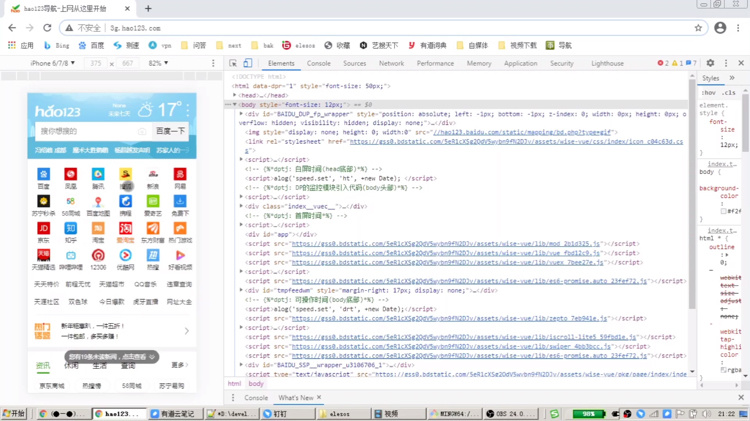Open the 更多 link in news tabs
Screen dimensions: 750x421
[x=179, y=365]
